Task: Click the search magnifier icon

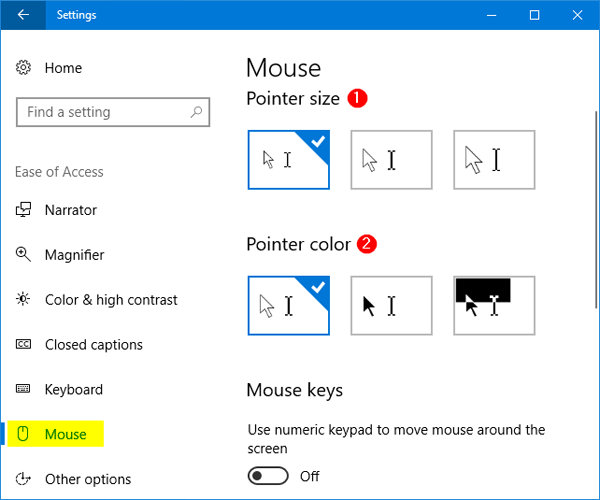Action: point(196,112)
